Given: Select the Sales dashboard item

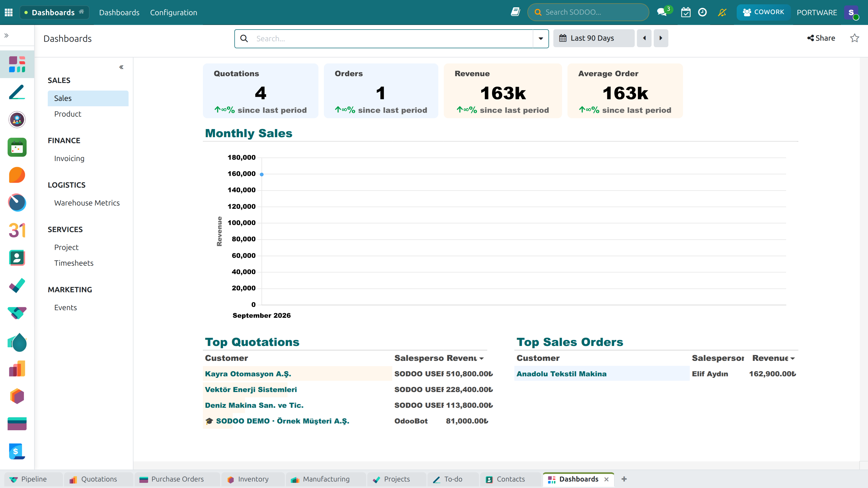Looking at the screenshot, I should tap(88, 98).
